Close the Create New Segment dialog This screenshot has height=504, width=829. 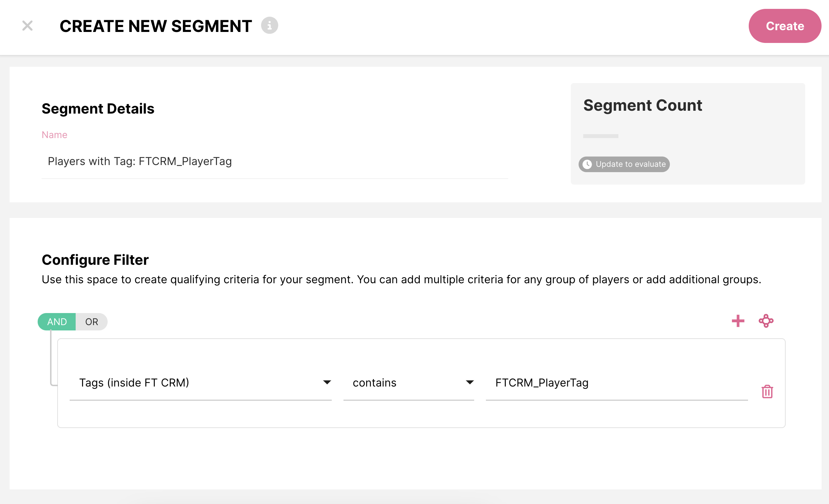tap(27, 26)
